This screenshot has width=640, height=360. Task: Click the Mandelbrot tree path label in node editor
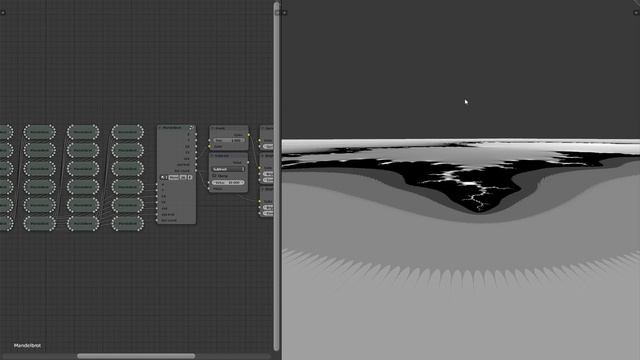[x=27, y=346]
